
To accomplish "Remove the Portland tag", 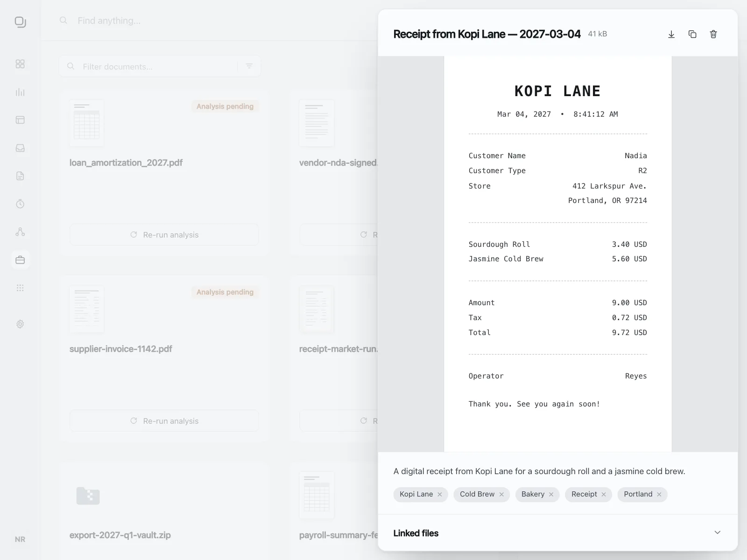I will pyautogui.click(x=659, y=494).
